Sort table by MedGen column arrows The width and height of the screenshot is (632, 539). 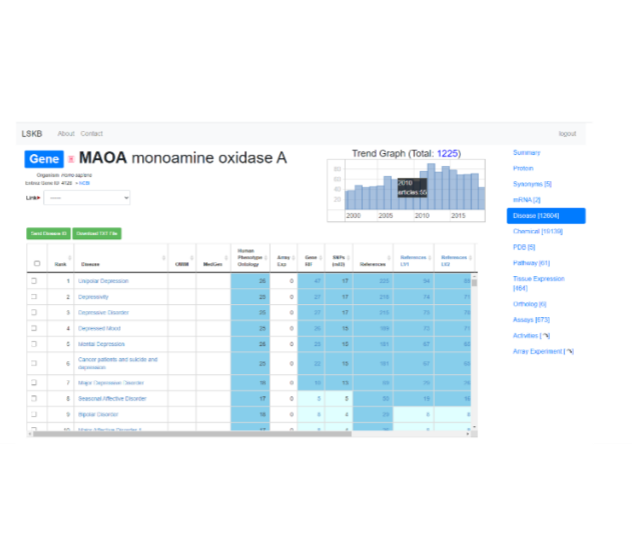(x=226, y=258)
